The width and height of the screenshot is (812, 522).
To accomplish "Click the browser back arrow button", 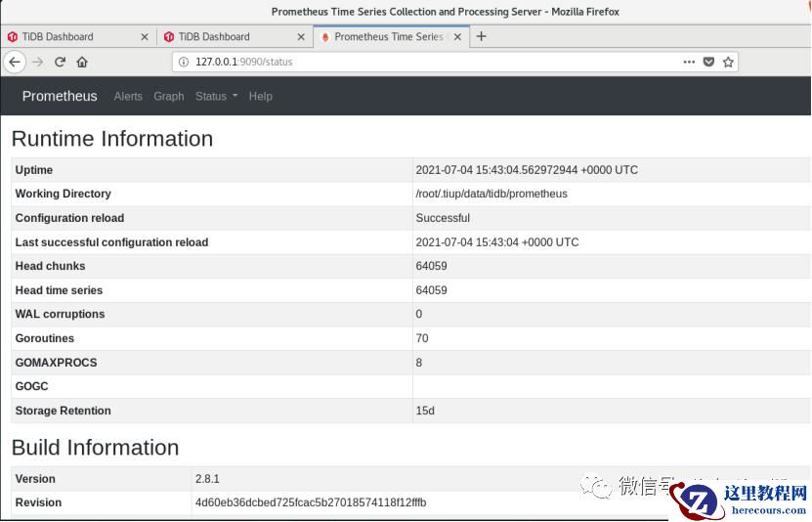I will pyautogui.click(x=14, y=62).
